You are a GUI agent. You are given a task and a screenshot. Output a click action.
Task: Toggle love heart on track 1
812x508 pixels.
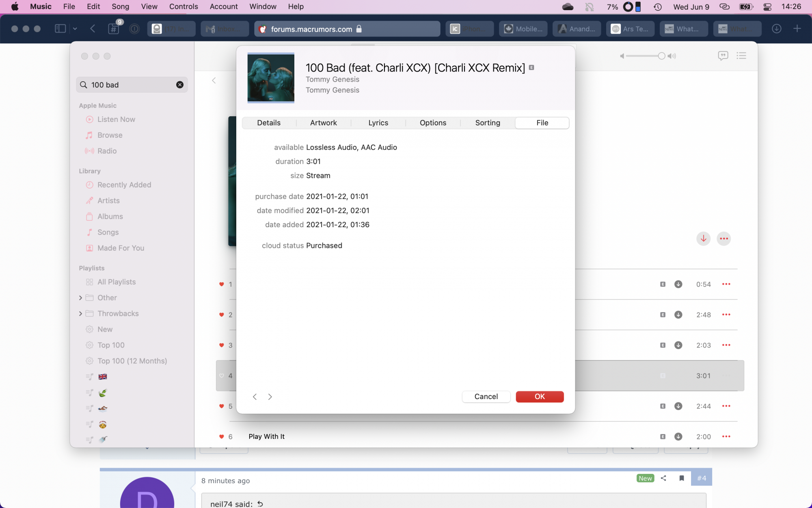(x=222, y=284)
